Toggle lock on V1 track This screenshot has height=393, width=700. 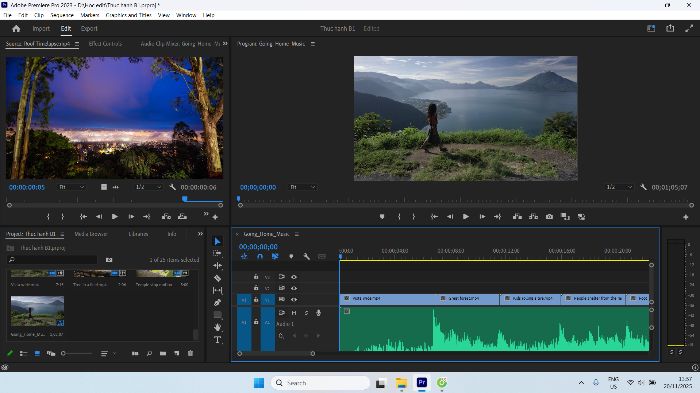point(256,300)
